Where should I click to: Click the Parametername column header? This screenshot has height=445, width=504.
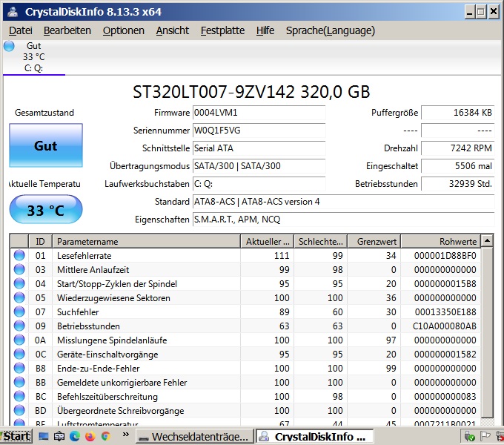[x=146, y=242]
